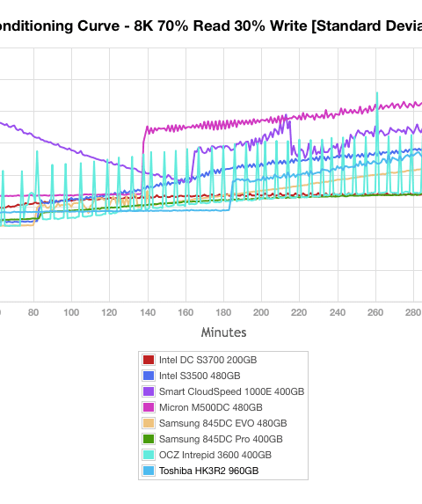Click the chart title mentioning 8K 70% Read
The image size is (422, 504).
click(211, 26)
